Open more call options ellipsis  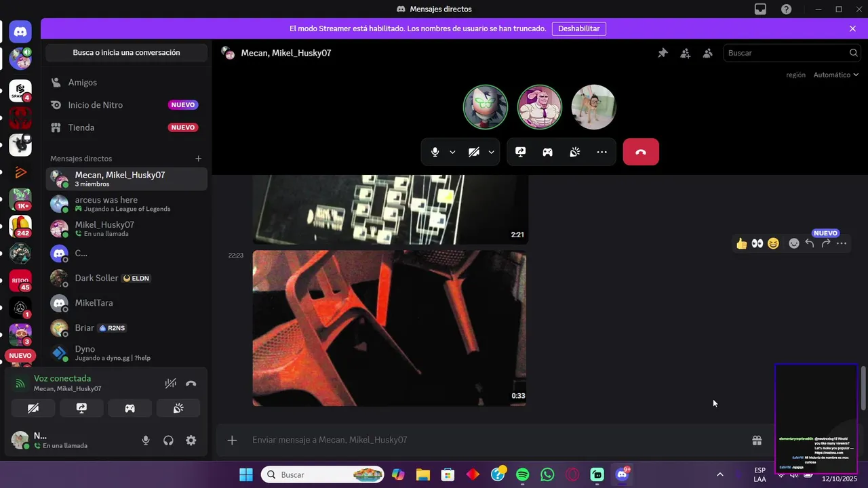tap(601, 152)
